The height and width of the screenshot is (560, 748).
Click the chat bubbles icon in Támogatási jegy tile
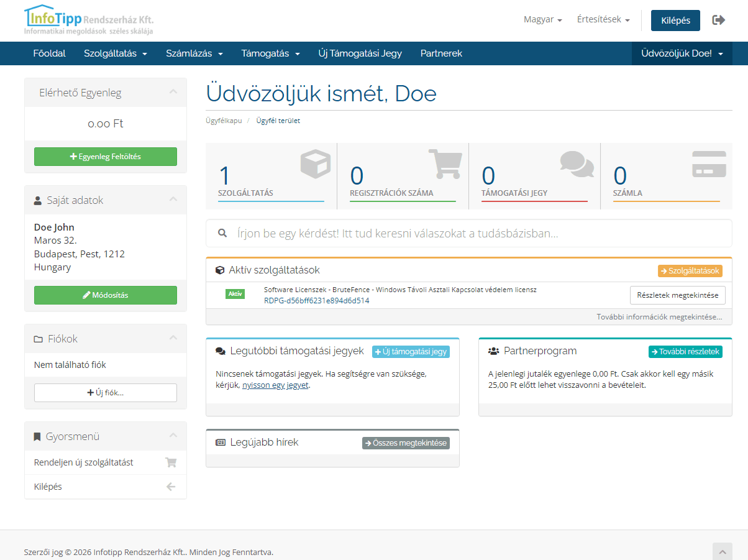(x=577, y=163)
